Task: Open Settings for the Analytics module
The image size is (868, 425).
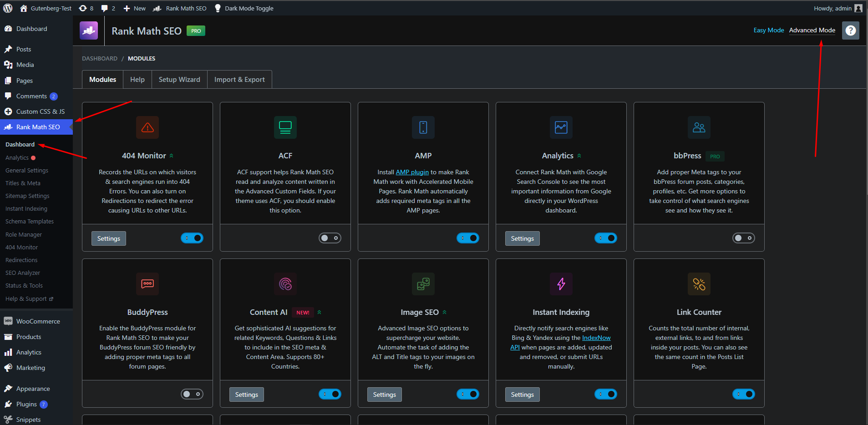Action: (x=522, y=238)
